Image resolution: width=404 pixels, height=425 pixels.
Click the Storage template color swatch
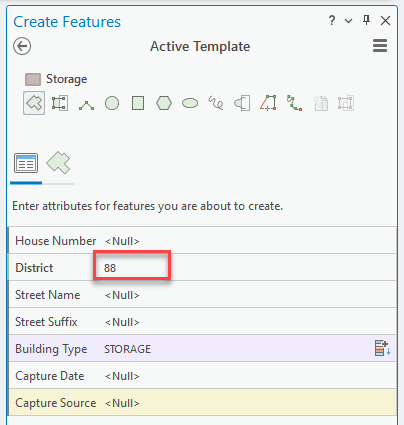(33, 79)
